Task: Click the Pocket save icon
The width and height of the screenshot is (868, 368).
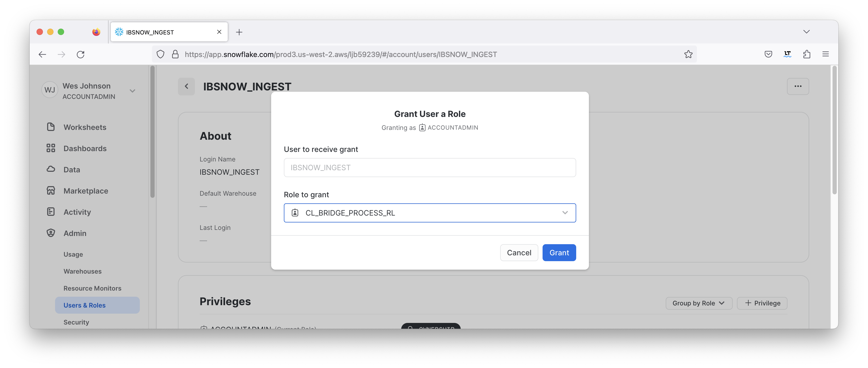Action: [x=768, y=54]
